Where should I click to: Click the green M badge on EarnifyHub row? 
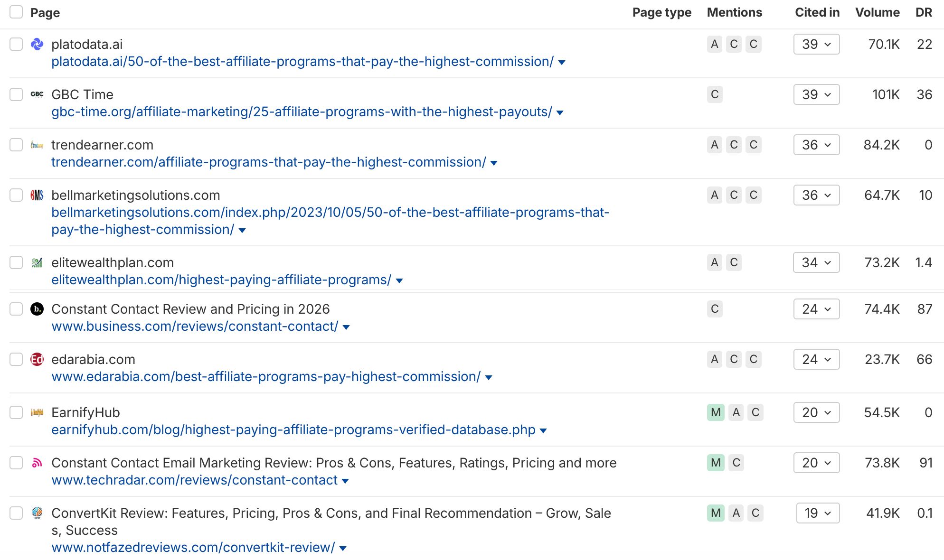point(715,412)
